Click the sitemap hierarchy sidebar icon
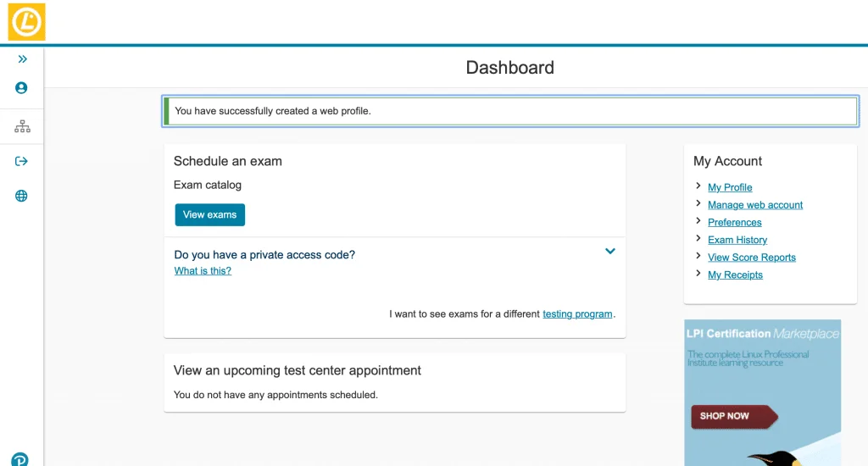Viewport: 868px width, 466px height. tap(22, 127)
